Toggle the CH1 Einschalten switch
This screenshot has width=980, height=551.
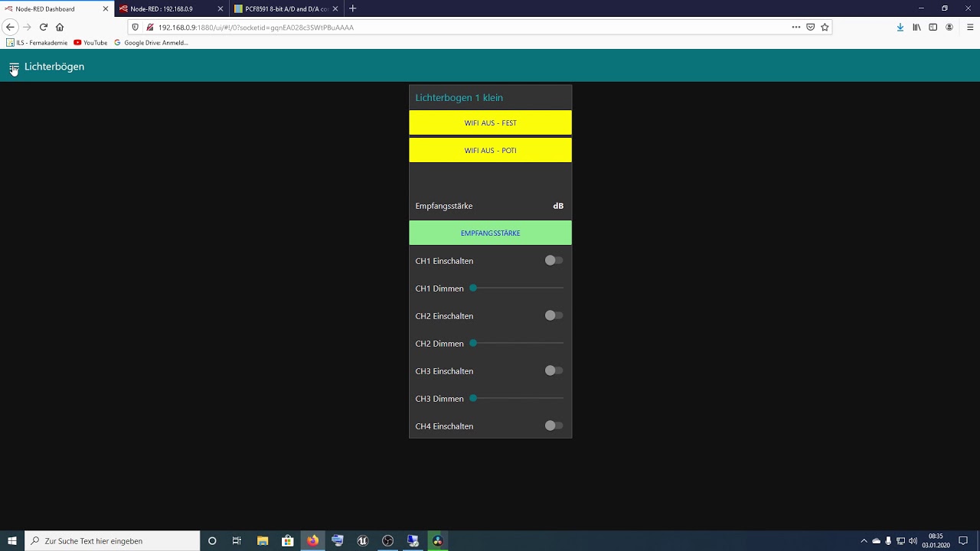pyautogui.click(x=554, y=260)
